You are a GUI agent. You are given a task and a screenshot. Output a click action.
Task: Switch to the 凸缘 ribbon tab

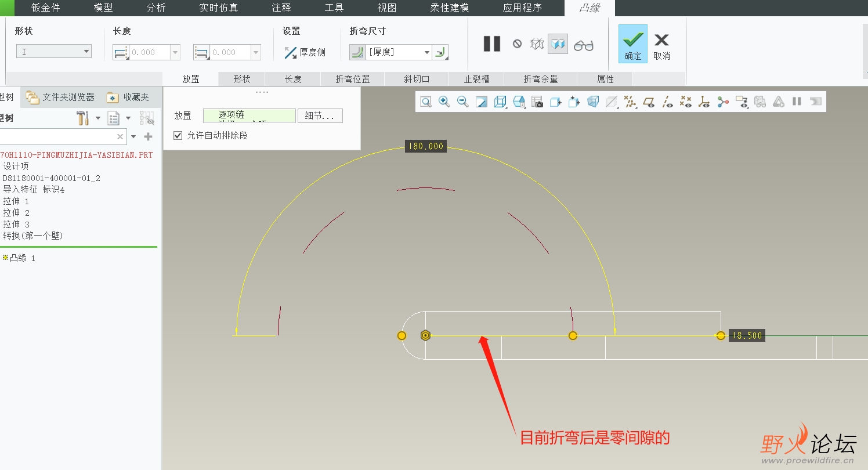coord(589,8)
